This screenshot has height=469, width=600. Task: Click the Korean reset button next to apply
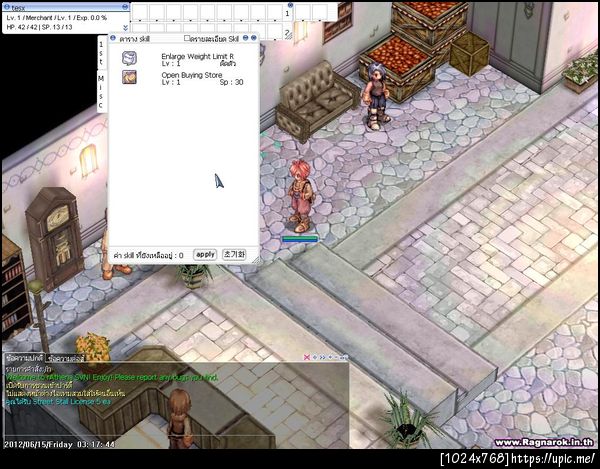click(234, 254)
